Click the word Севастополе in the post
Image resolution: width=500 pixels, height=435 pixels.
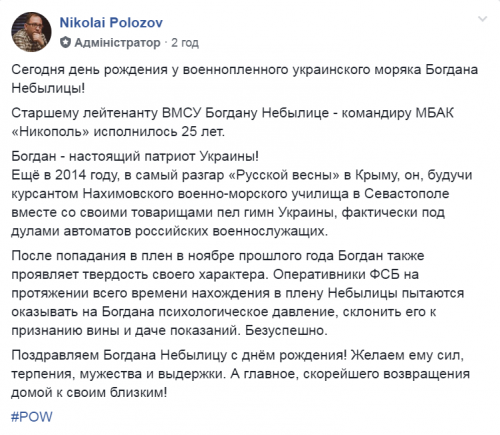pyautogui.click(x=407, y=194)
